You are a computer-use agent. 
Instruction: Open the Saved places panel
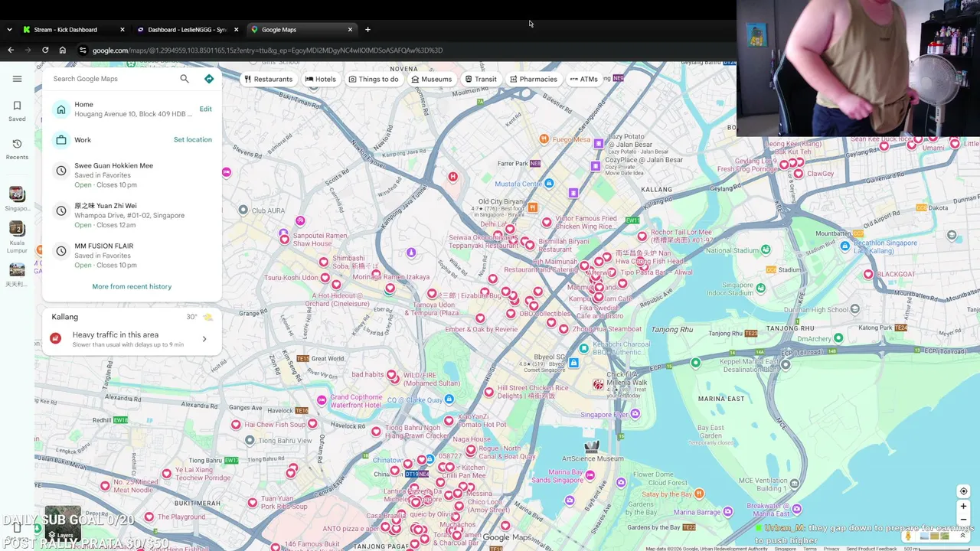click(17, 110)
